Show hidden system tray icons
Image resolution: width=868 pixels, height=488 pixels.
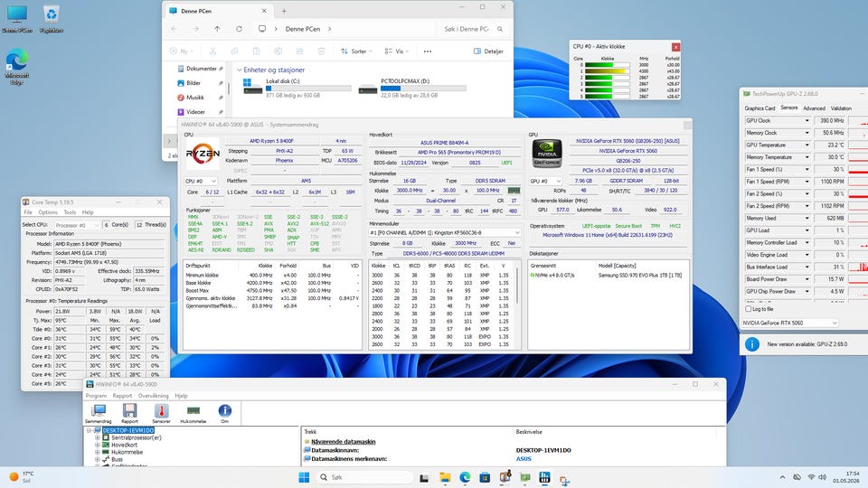click(x=782, y=477)
